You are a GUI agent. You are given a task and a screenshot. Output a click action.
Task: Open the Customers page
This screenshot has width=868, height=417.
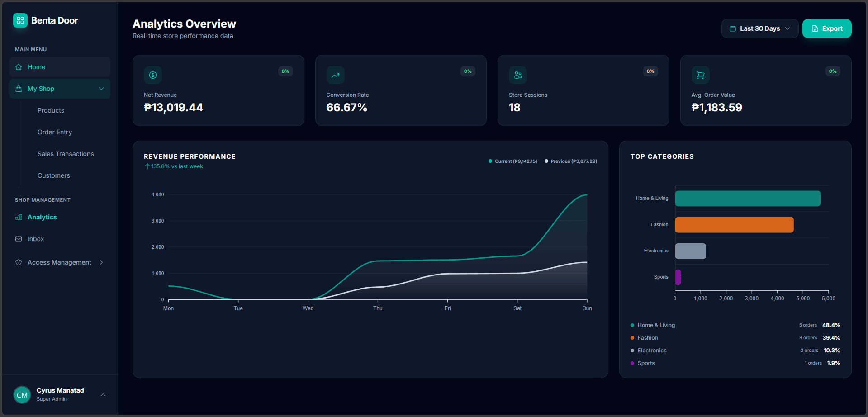click(x=54, y=175)
